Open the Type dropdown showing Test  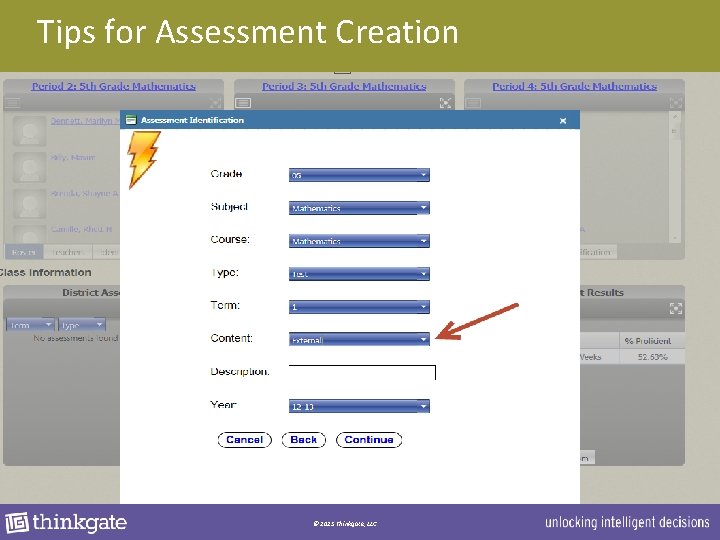tap(359, 274)
